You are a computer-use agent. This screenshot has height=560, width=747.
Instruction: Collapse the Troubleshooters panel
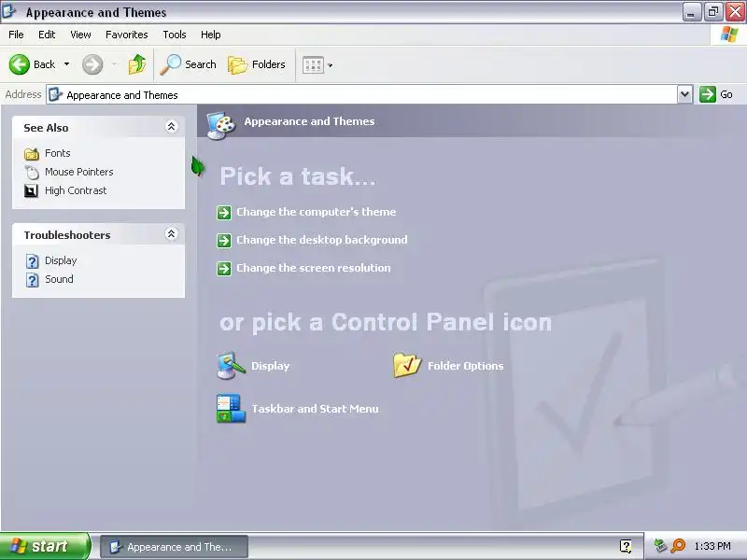click(171, 234)
